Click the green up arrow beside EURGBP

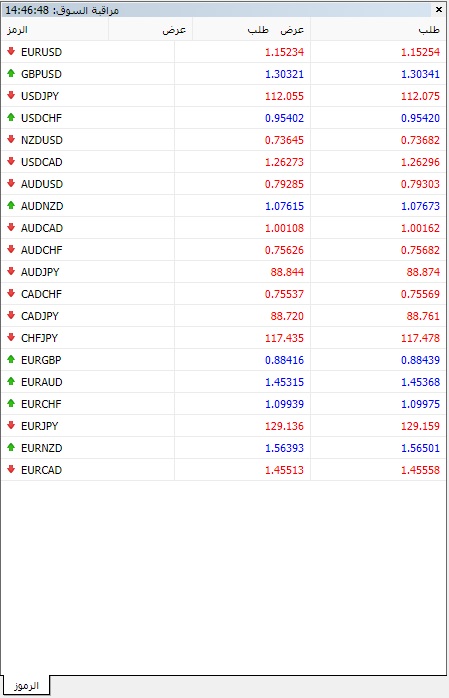click(11, 360)
